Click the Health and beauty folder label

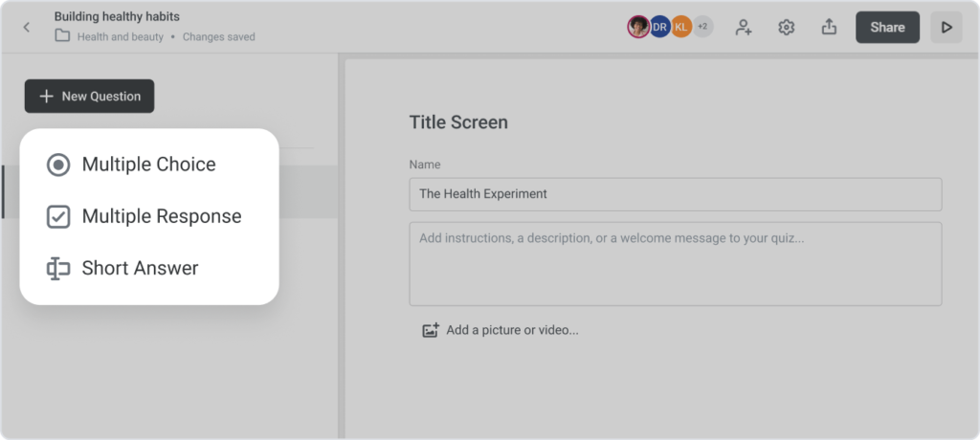(120, 37)
